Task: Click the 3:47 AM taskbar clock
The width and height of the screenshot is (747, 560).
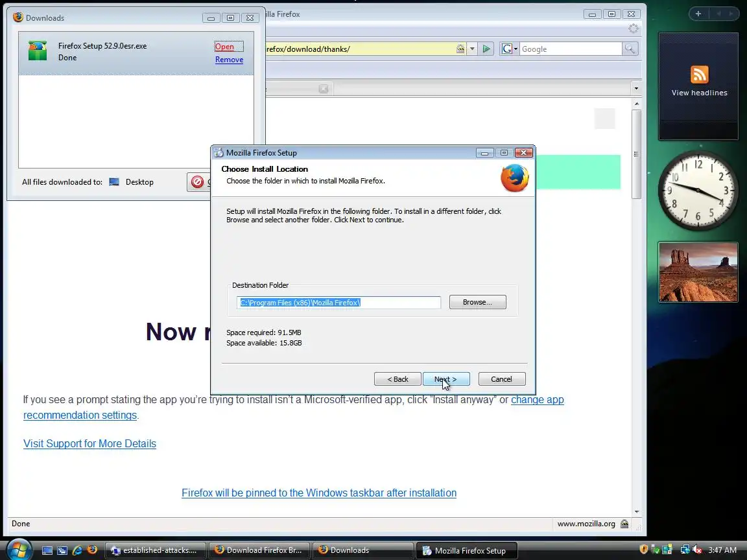Action: point(722,550)
